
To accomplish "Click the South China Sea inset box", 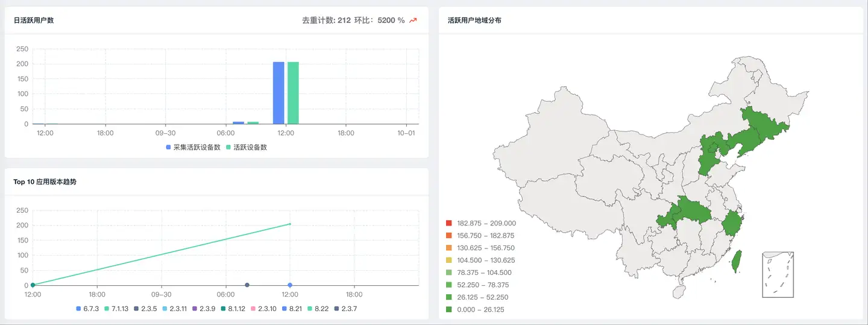I will point(778,274).
